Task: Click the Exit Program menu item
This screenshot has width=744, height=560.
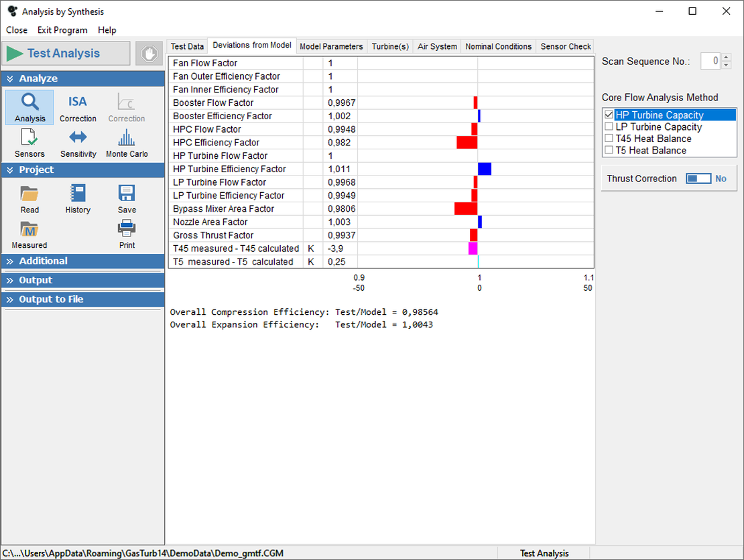Action: coord(62,30)
